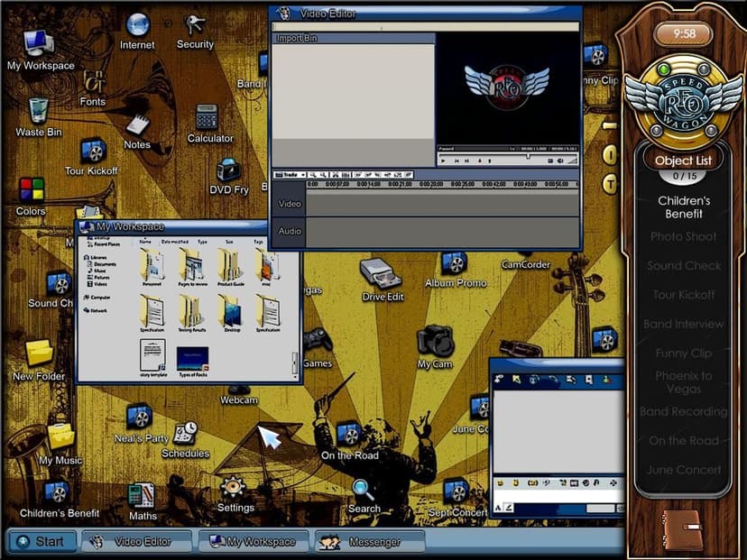Click the Messenger text input field
The height and width of the screenshot is (560, 747).
tap(558, 498)
